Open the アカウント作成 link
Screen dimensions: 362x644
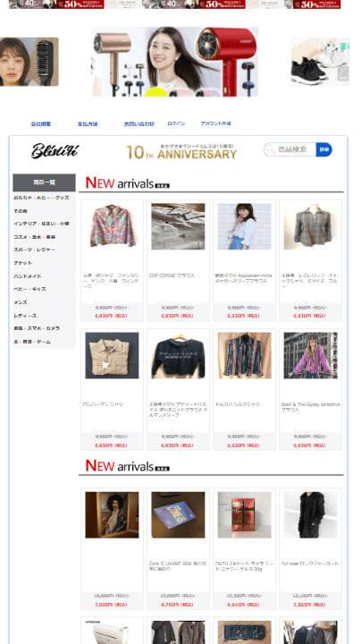click(x=215, y=123)
